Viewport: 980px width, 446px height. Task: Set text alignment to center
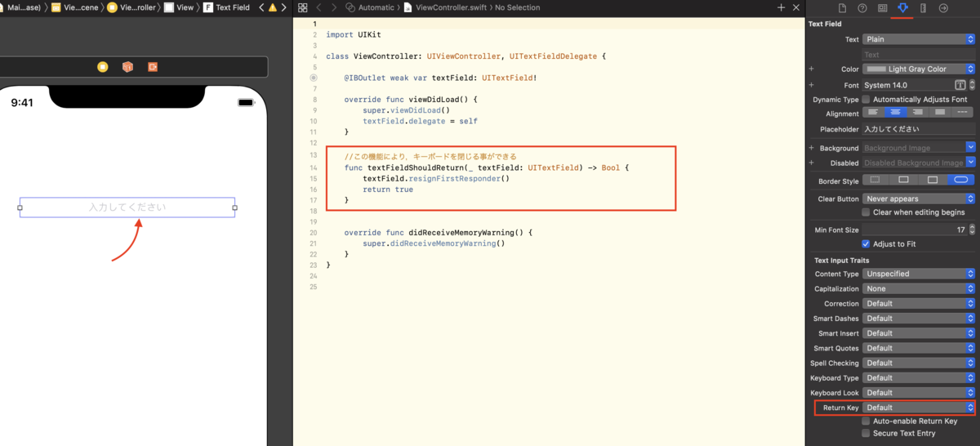(896, 112)
